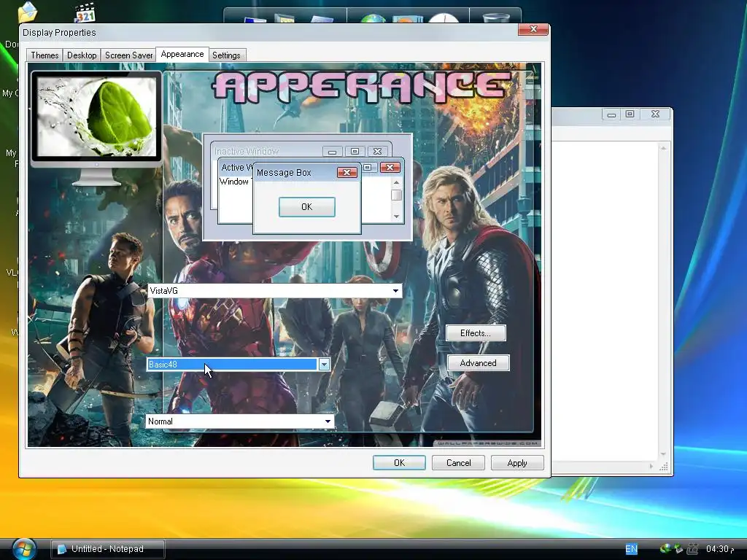Click the 04:30 taskbar clock
Viewport: 747px width, 560px height.
719,549
